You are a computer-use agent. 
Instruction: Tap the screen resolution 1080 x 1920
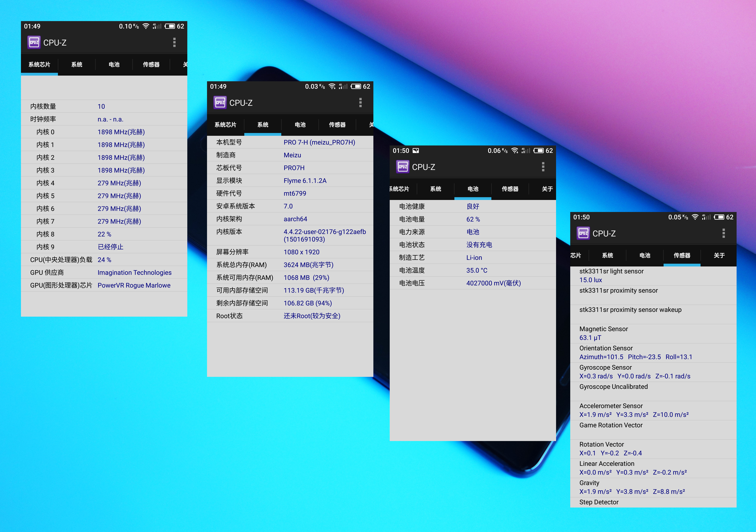(x=301, y=252)
